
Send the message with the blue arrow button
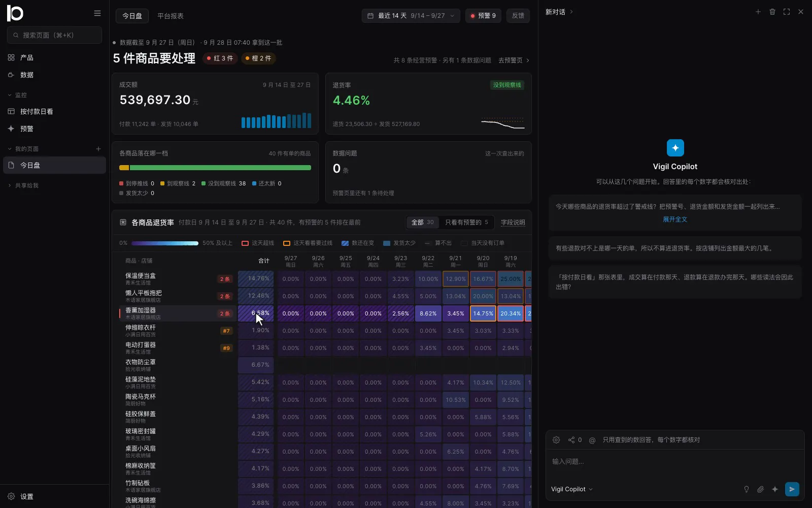792,489
